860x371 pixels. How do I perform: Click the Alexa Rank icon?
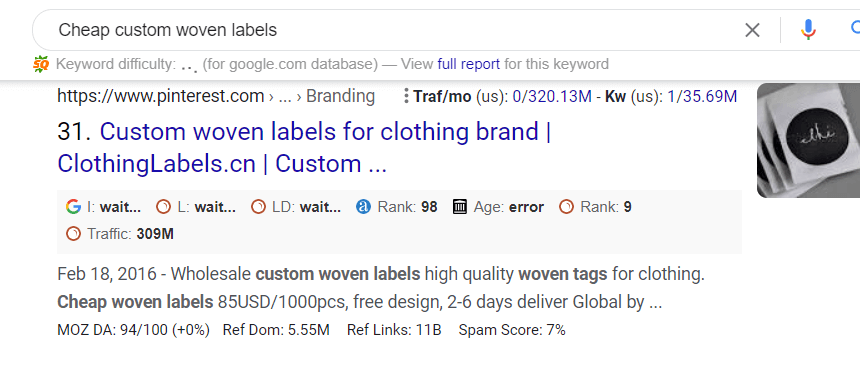click(363, 207)
